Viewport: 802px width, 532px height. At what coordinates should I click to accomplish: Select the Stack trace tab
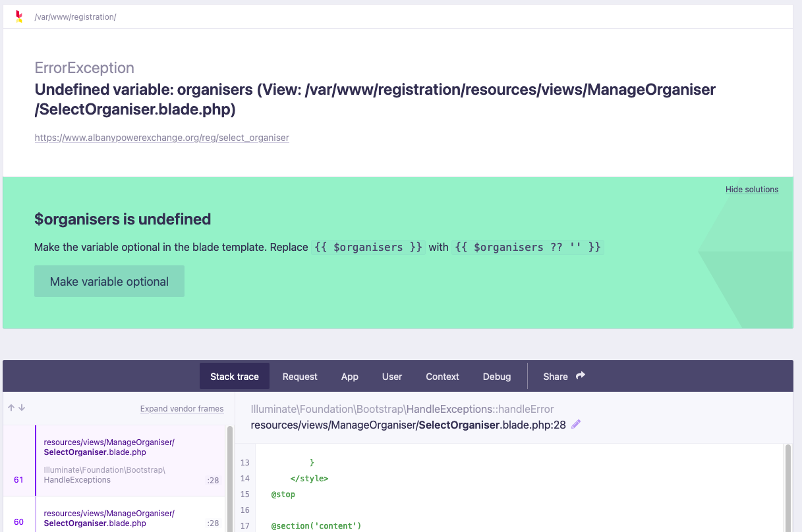(x=234, y=376)
